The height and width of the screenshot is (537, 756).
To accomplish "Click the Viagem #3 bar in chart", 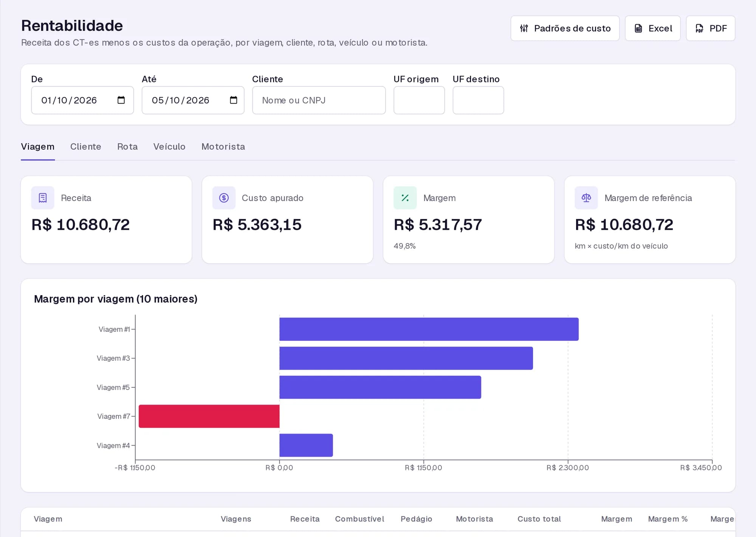I will [x=406, y=358].
